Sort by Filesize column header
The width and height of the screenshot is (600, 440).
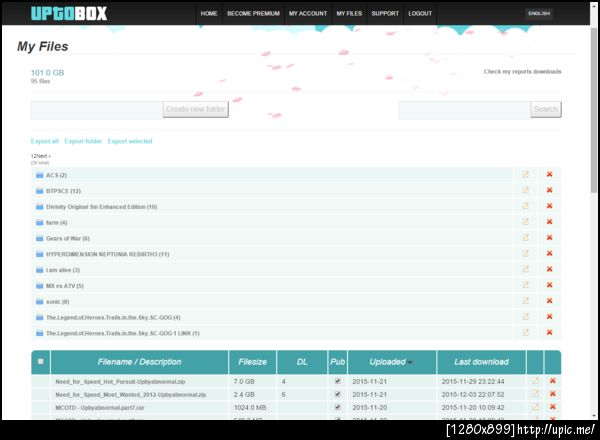(253, 362)
